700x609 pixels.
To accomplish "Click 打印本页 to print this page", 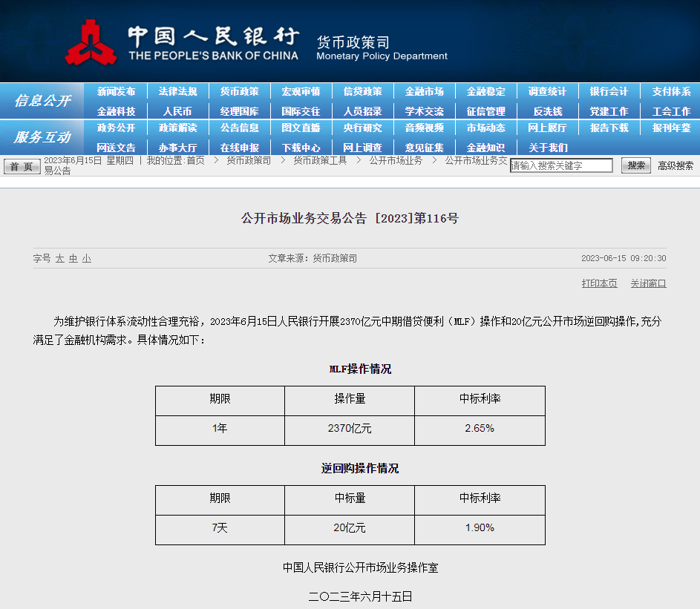I will click(599, 283).
